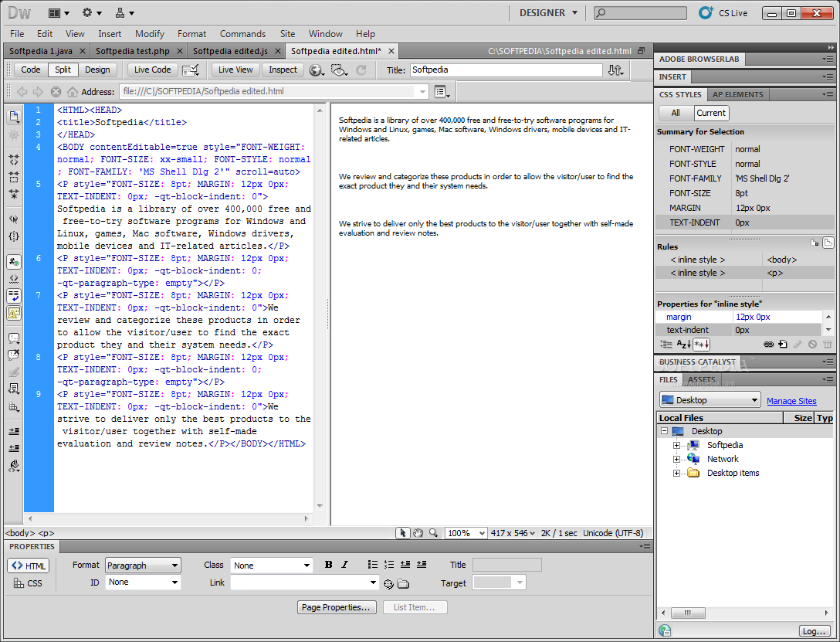This screenshot has height=642, width=840.
Task: Collapse Full Tag icon in coding toolbar
Action: [x=14, y=160]
